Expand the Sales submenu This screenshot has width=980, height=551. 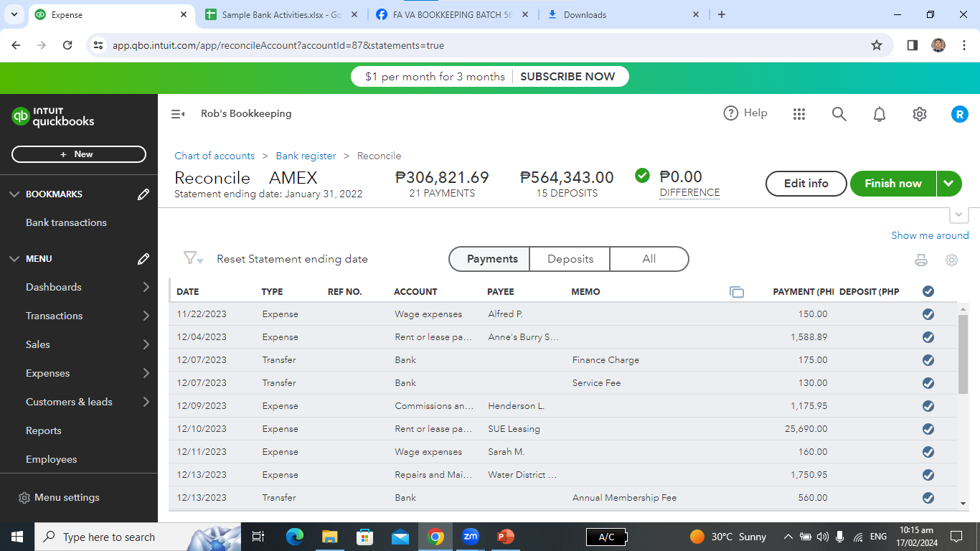coord(146,344)
